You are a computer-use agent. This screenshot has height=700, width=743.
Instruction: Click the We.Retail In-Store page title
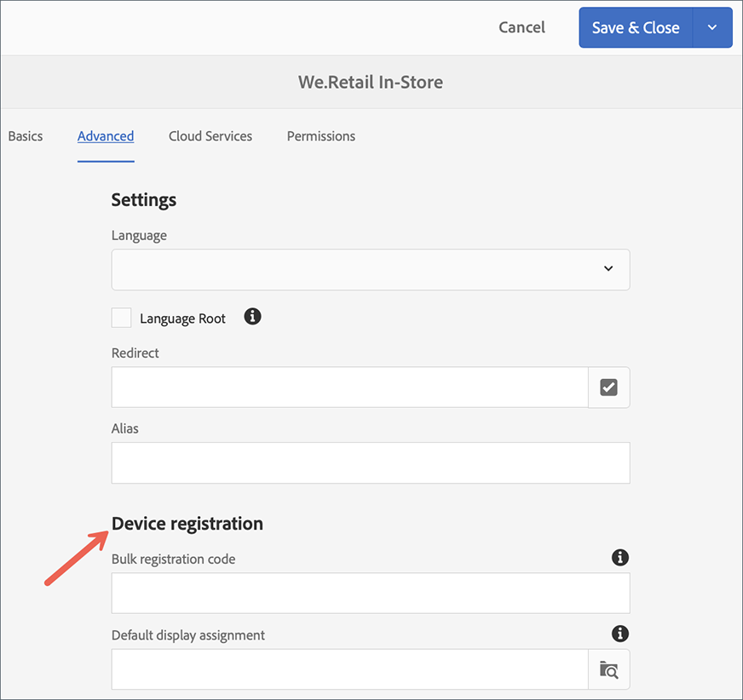371,83
